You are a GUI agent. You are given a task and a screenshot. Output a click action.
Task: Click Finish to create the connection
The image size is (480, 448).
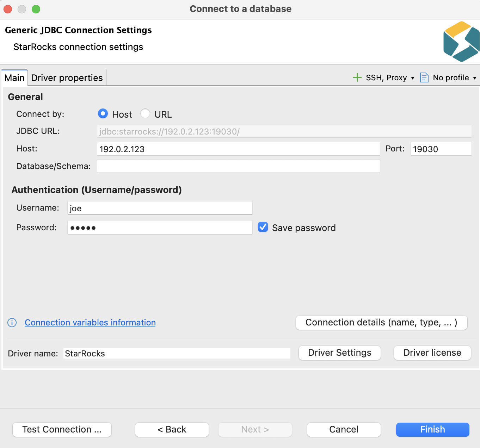433,430
